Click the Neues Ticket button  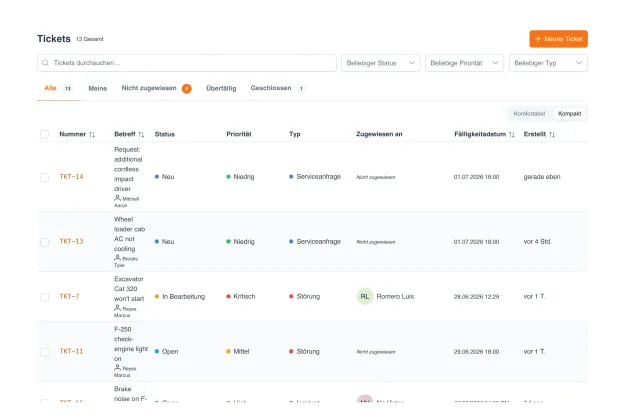point(558,39)
